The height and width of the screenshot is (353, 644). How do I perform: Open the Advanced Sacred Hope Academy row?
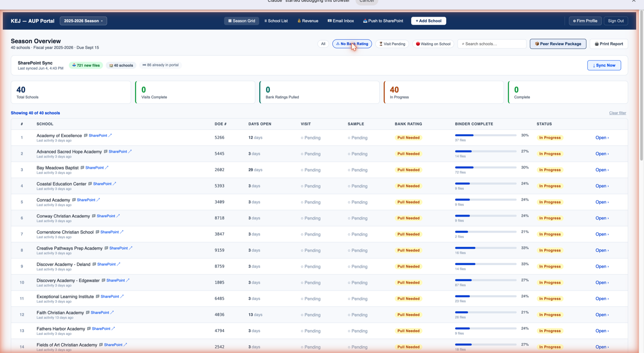coord(602,154)
